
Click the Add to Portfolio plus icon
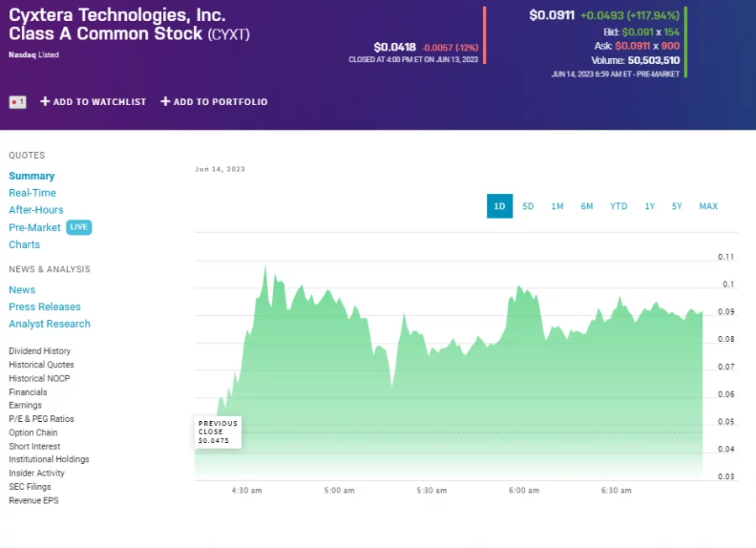point(165,102)
